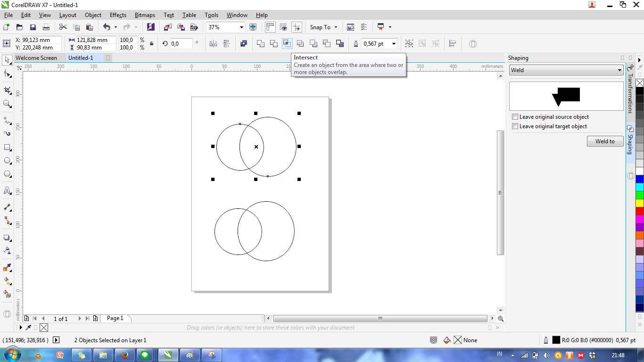This screenshot has width=644, height=362.
Task: Choose the Ellipse tool
Action: (x=6, y=161)
